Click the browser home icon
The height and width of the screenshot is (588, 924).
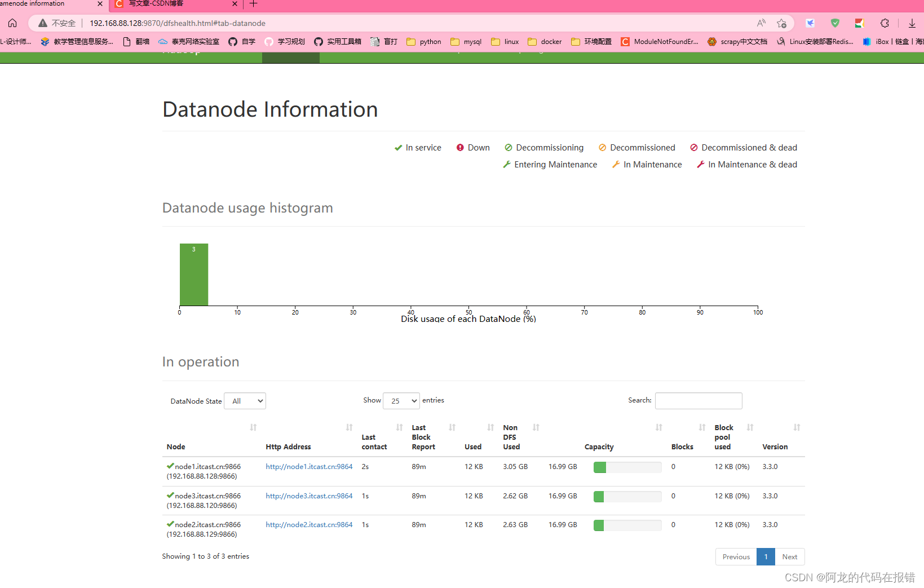tap(12, 23)
